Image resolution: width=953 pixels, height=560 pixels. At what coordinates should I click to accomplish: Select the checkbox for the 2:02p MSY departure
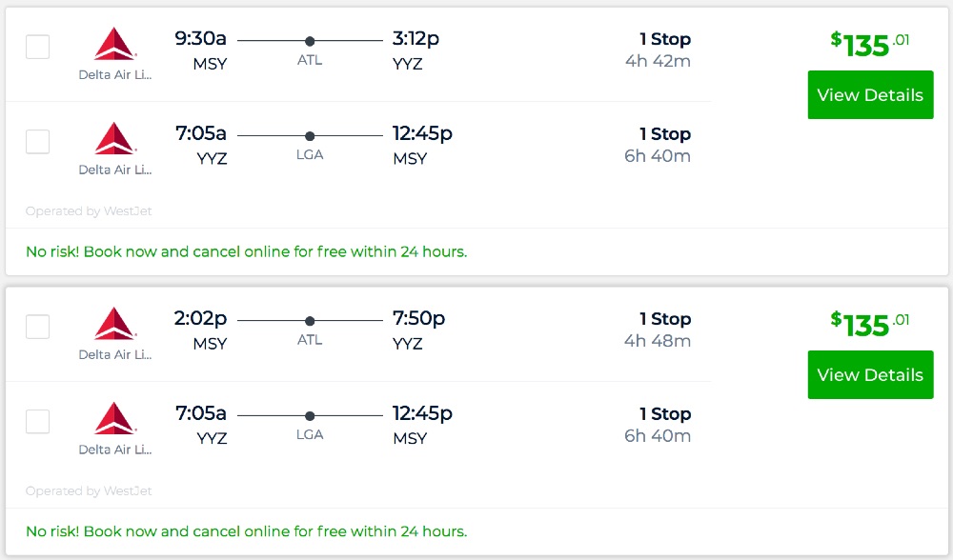(x=37, y=327)
